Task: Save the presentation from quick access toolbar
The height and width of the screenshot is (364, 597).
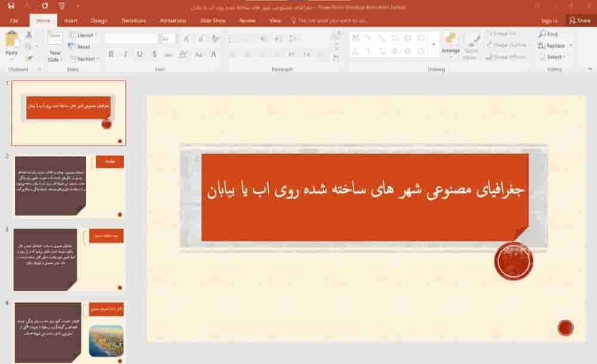Action: 11,6
